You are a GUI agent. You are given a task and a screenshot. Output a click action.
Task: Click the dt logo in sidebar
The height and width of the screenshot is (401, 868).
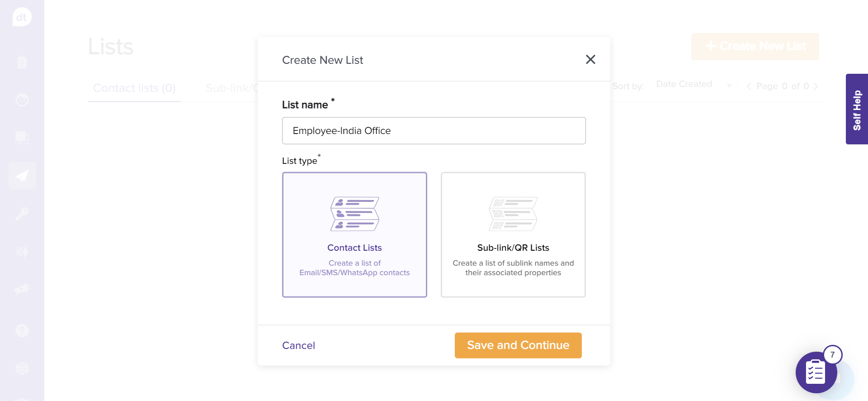click(22, 17)
